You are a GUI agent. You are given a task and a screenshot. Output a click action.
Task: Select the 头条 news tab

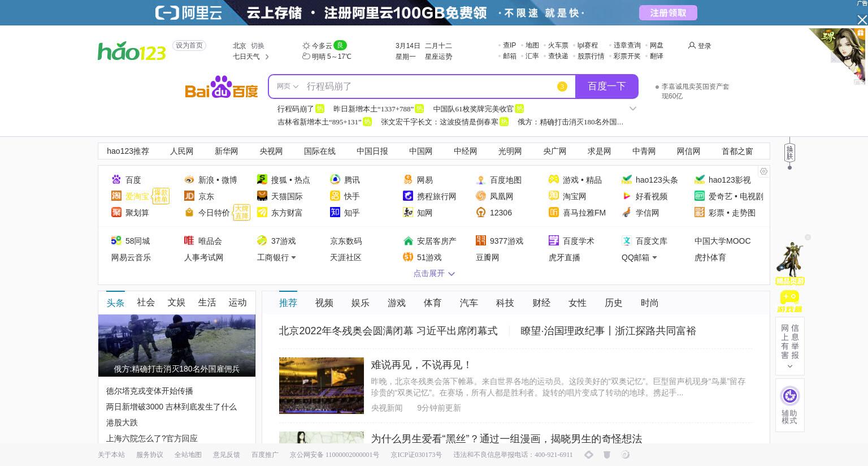pyautogui.click(x=115, y=303)
